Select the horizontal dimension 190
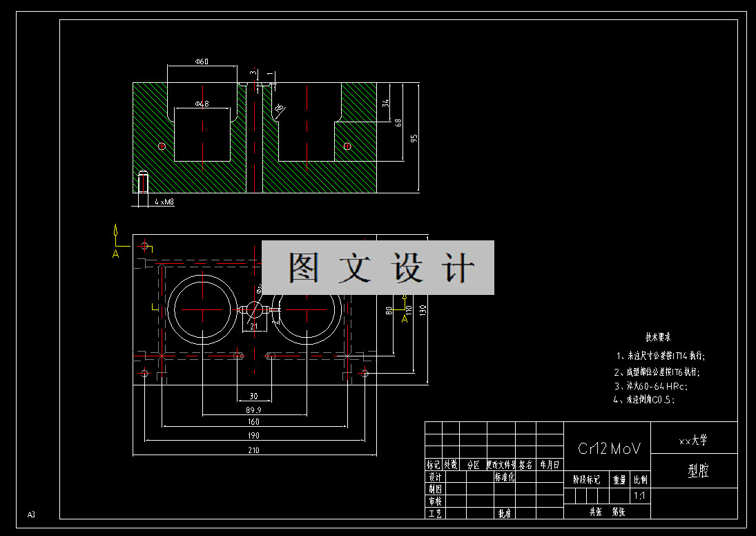Screen dimensions: 756x536 [253, 436]
